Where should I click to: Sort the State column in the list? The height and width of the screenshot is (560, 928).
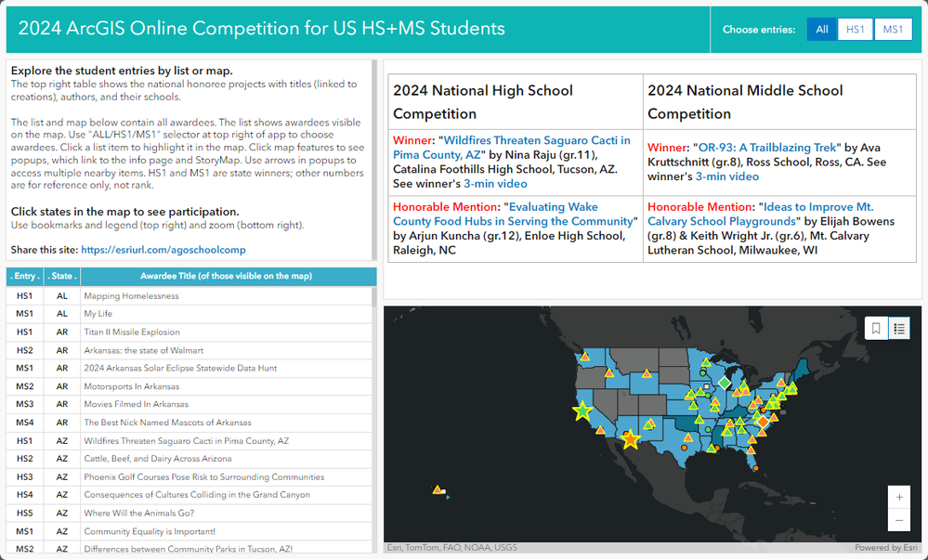(61, 276)
